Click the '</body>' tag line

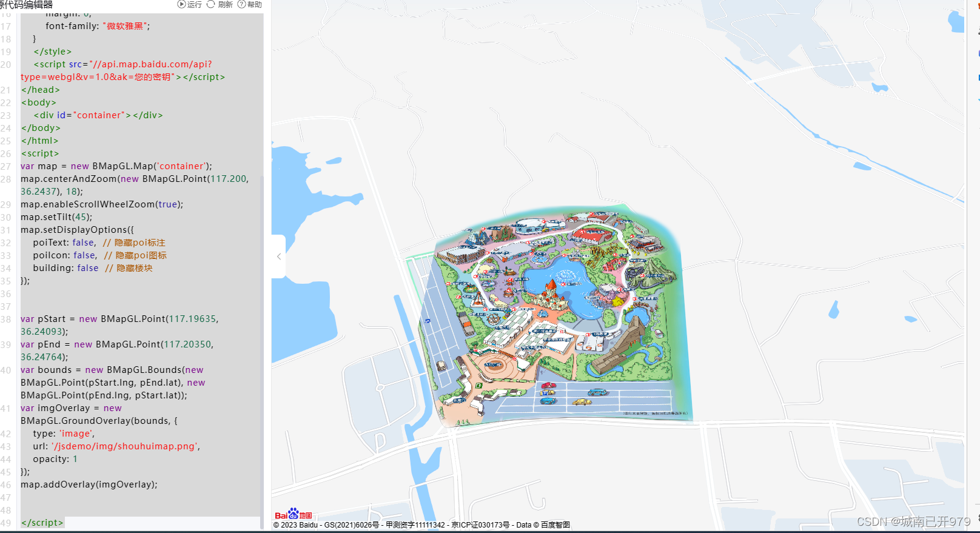pyautogui.click(x=41, y=128)
